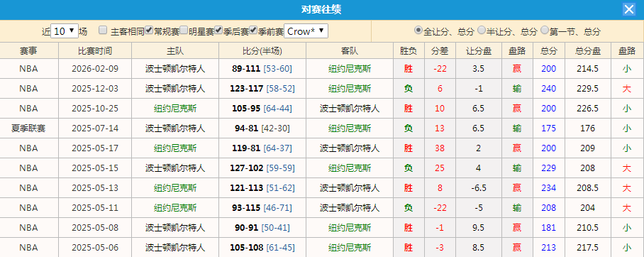This screenshot has height=257, width=644.
Task: Click the 2025-05-17 match date
Action: pos(95,148)
